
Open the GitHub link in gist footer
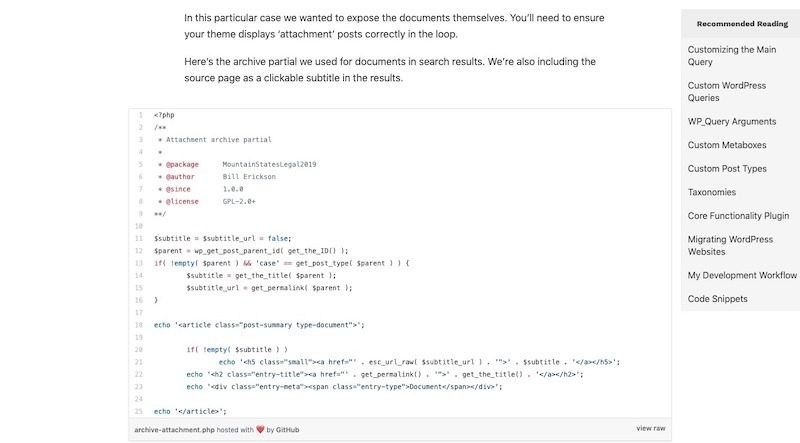click(287, 430)
